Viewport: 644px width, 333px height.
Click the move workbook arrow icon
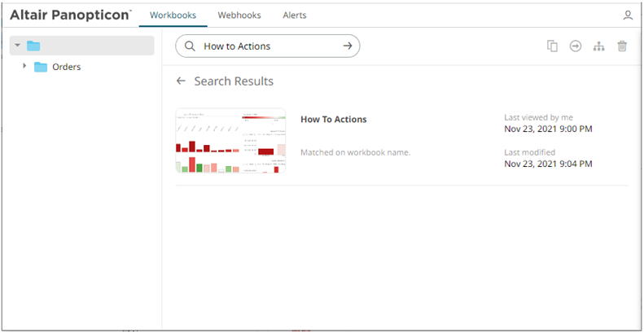[576, 46]
